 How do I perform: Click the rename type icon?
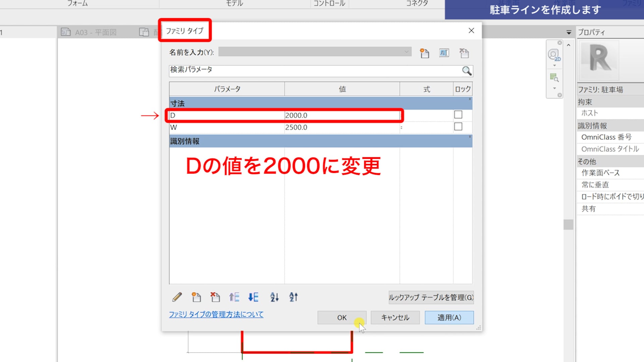coord(444,53)
